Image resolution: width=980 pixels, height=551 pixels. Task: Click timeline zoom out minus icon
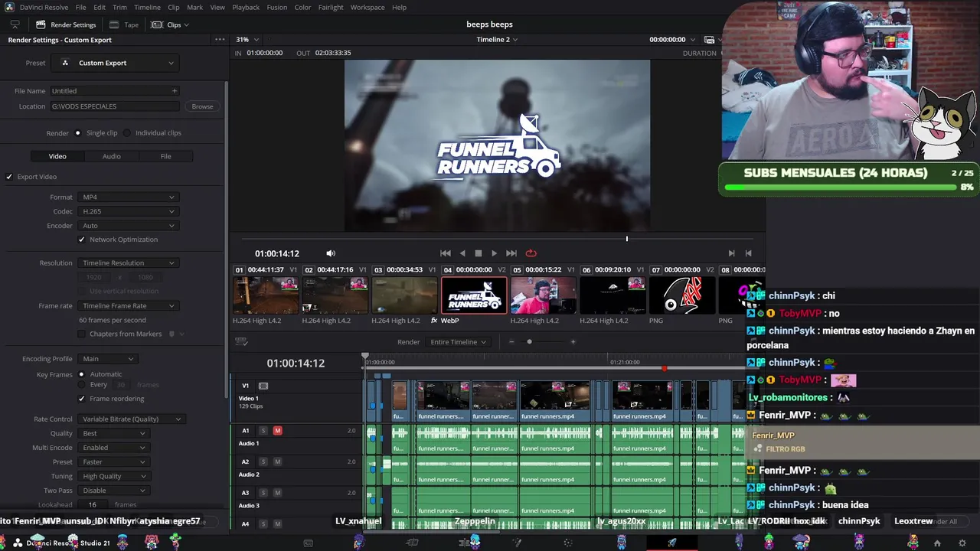(x=511, y=342)
